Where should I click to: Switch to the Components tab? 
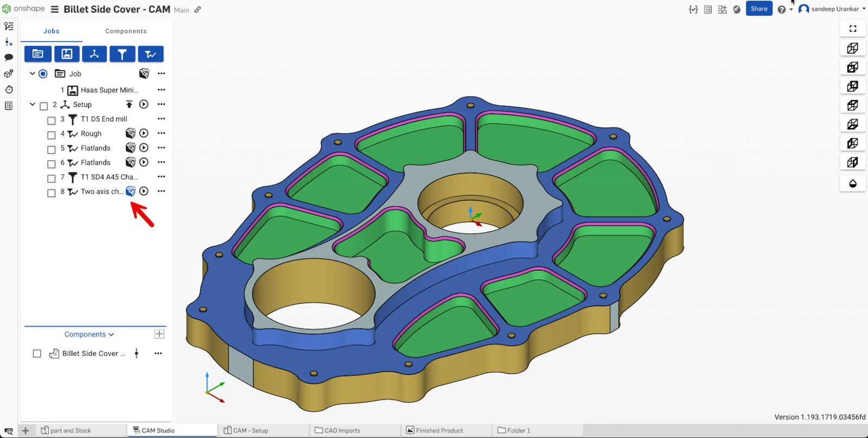(126, 31)
